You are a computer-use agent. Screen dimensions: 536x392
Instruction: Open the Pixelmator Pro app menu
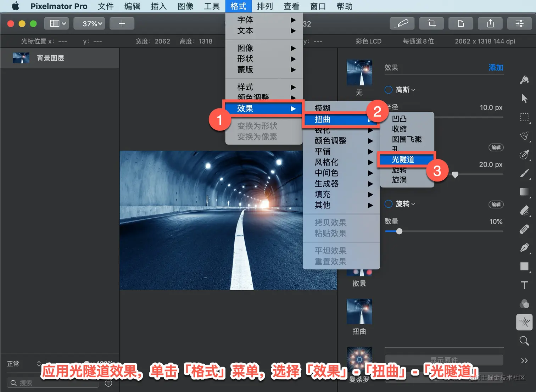[59, 6]
